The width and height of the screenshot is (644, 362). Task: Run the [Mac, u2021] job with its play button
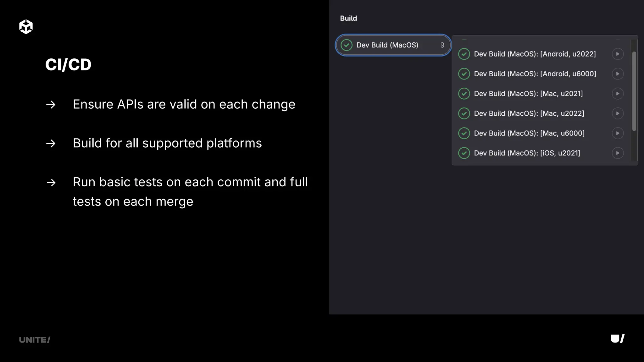pos(618,94)
